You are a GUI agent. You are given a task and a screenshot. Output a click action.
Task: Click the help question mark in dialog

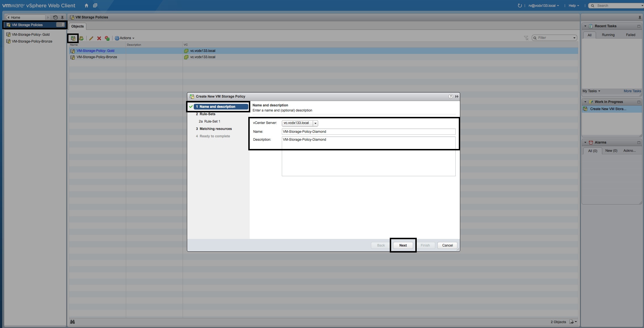451,96
